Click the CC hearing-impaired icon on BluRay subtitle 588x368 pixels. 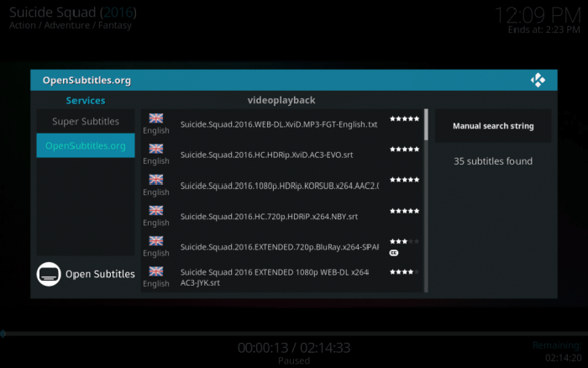[394, 253]
